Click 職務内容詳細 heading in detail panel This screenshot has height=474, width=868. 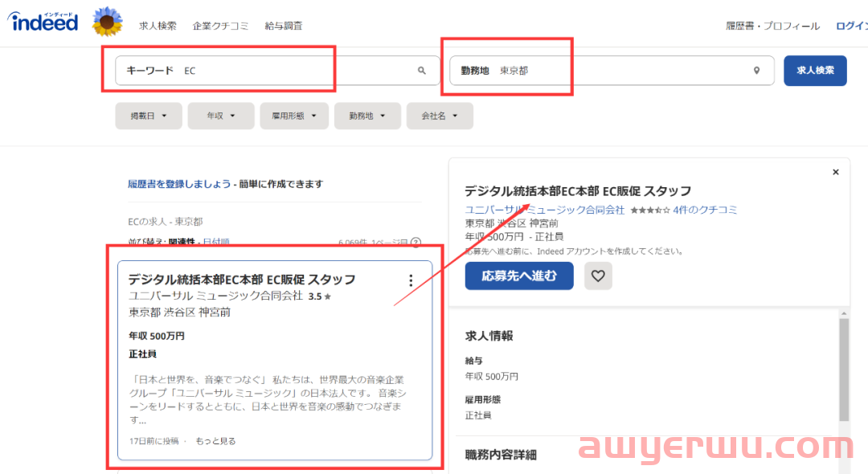tap(501, 455)
